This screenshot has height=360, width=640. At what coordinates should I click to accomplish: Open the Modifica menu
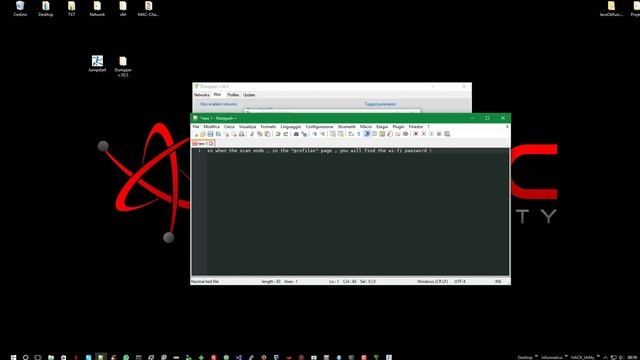coord(211,127)
